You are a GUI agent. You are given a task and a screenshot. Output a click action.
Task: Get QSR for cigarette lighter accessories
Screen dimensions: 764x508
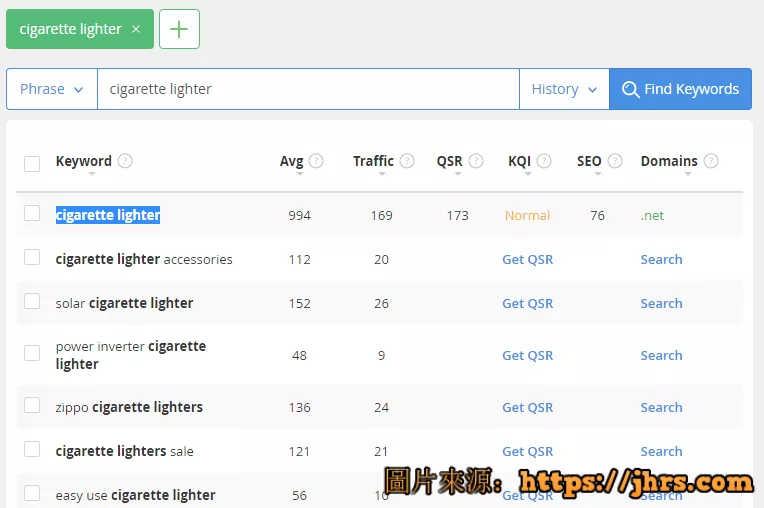click(x=527, y=259)
